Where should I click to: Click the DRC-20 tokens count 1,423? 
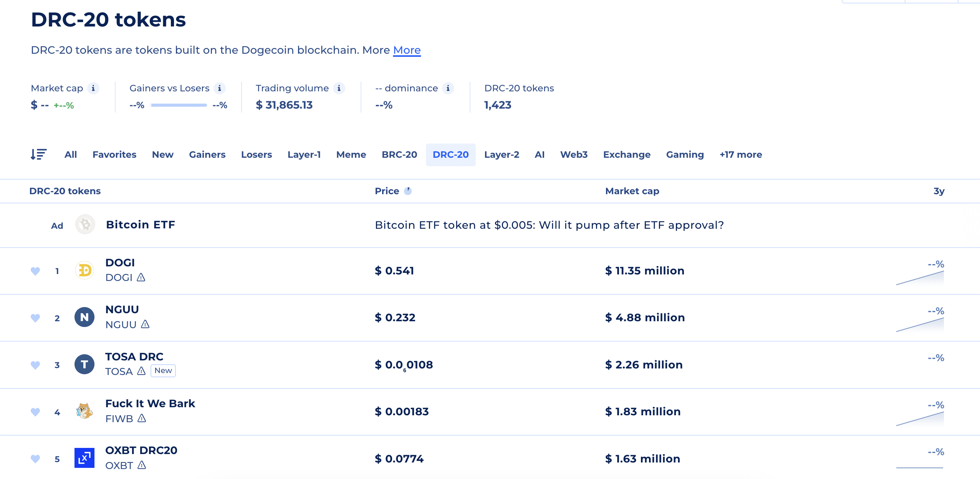498,105
